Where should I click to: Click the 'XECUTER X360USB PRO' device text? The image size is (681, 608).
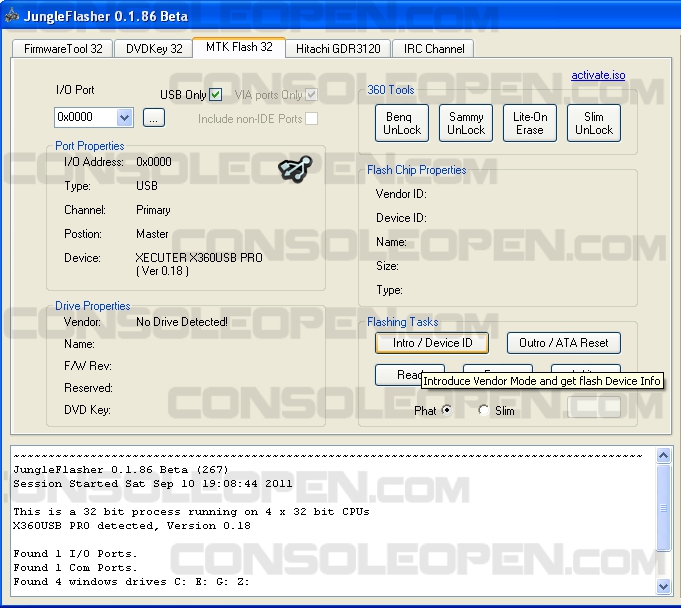click(x=199, y=258)
